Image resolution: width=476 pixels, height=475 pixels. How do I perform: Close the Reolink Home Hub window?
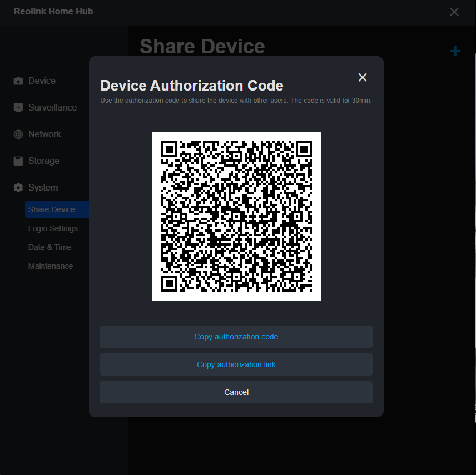[454, 12]
